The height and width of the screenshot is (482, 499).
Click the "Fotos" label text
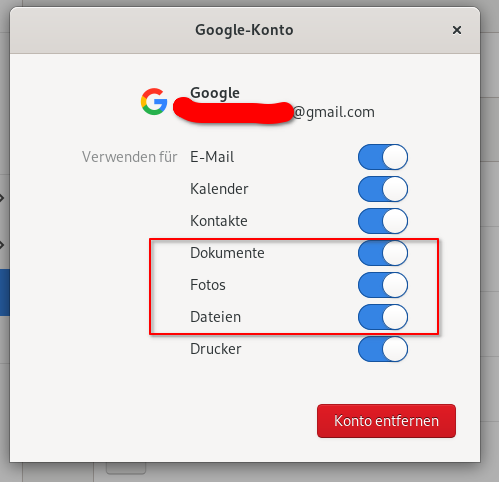[208, 285]
